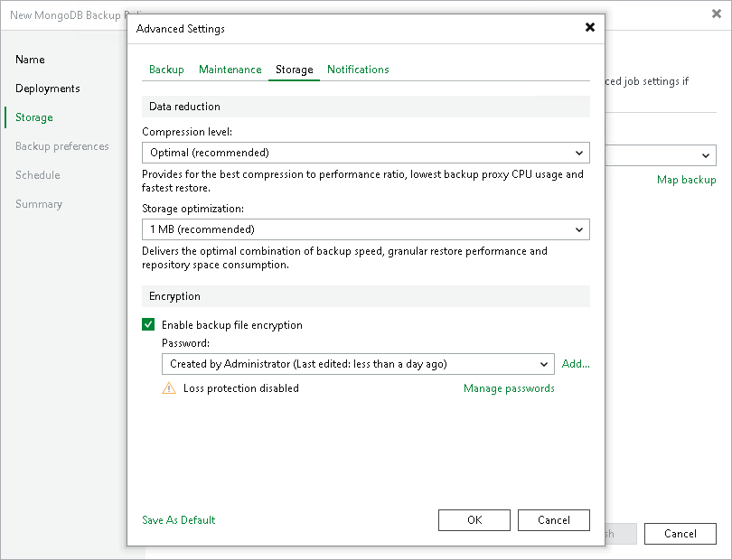The height and width of the screenshot is (560, 732).
Task: Click the Map backup link in wizard
Action: pyautogui.click(x=686, y=180)
